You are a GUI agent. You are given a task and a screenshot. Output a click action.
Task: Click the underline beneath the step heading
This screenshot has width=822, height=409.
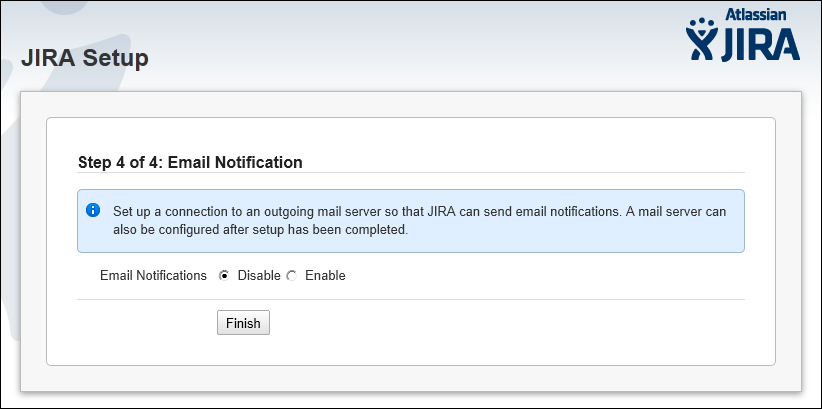tap(410, 173)
